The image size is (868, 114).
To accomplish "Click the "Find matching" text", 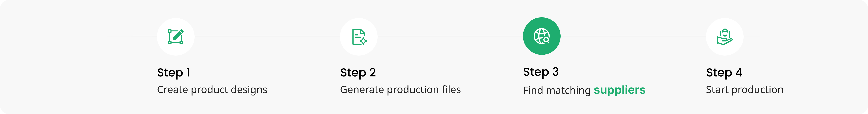I will pos(557,90).
